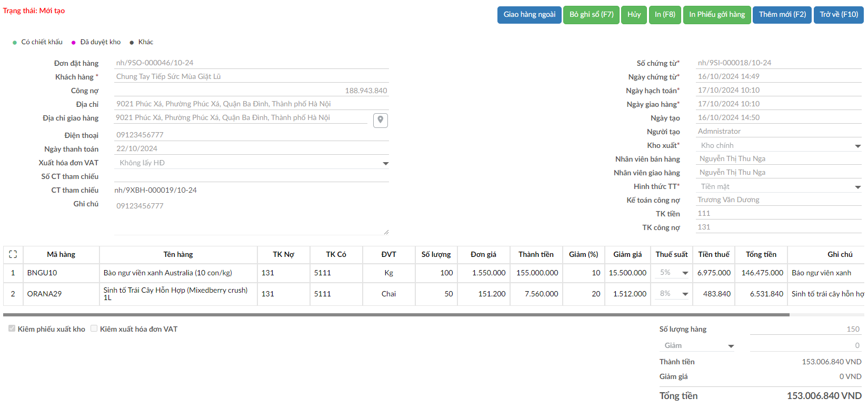This screenshot has height=408, width=868.
Task: Click the 6.975.000 tax amount cell
Action: [714, 273]
